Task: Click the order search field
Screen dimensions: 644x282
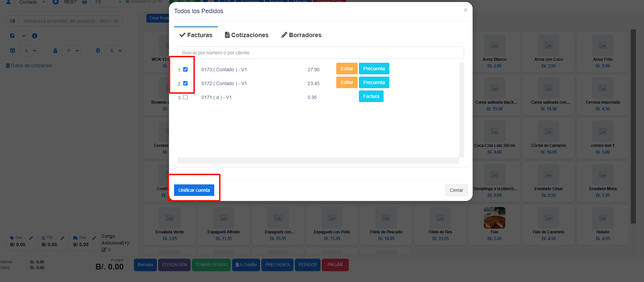Action: 320,53
